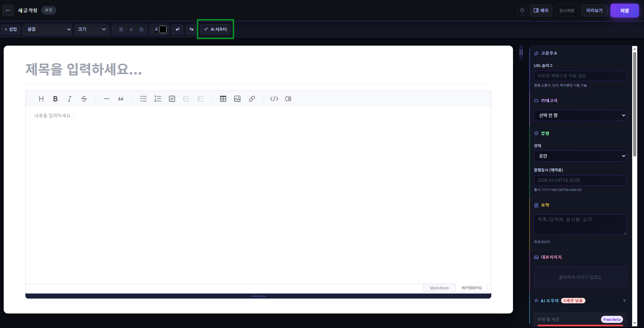Toggle italic formatting
Viewport: 644px width, 328px height.
point(69,99)
